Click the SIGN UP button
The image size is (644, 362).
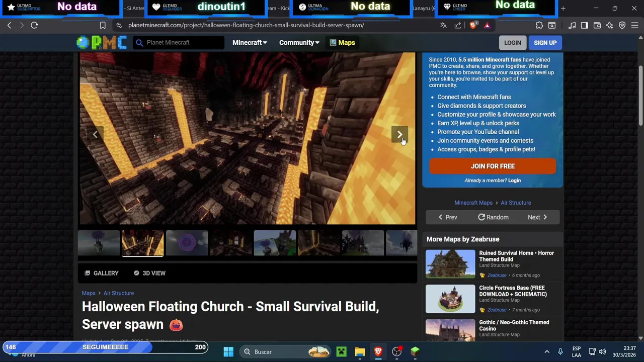click(x=545, y=43)
